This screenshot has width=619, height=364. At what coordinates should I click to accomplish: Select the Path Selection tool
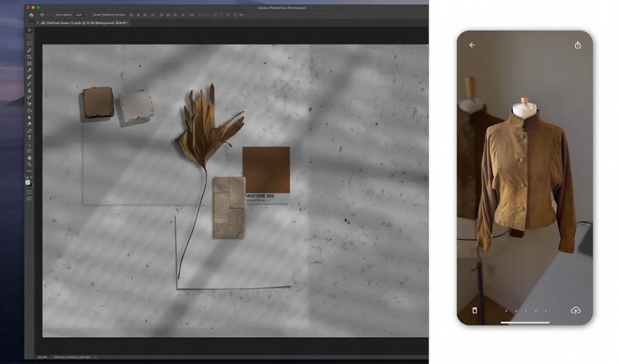click(29, 144)
